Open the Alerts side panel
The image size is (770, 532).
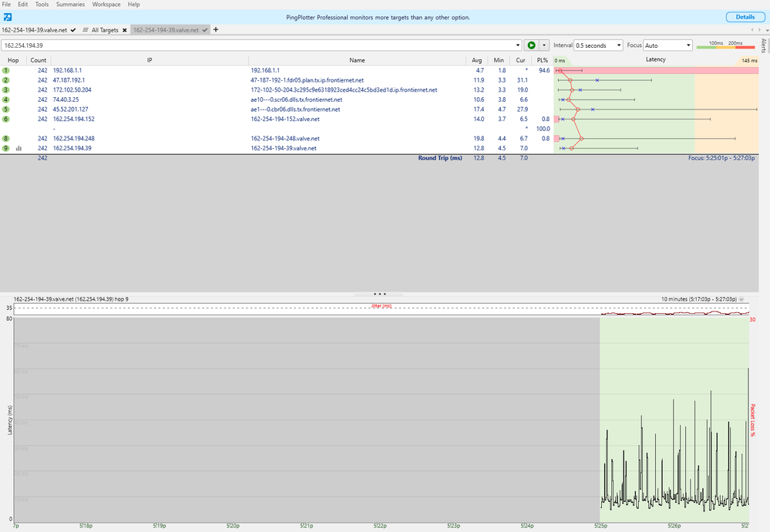[x=764, y=45]
